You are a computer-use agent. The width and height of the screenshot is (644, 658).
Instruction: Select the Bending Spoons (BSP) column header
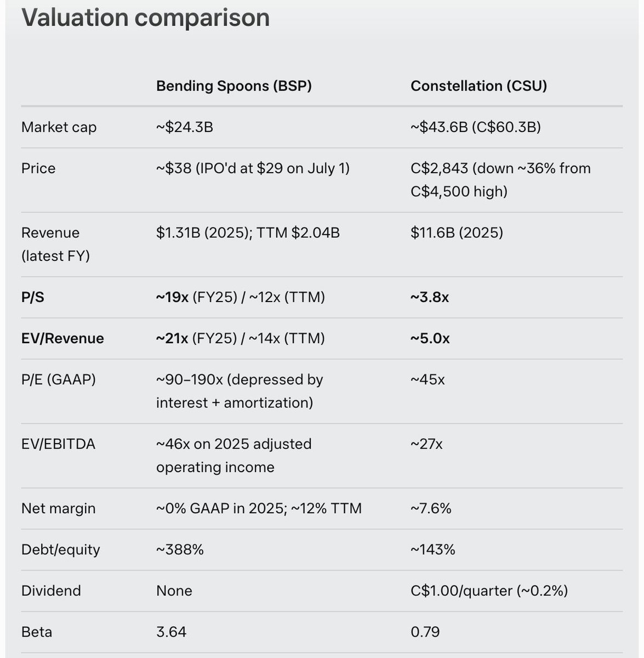tap(234, 86)
